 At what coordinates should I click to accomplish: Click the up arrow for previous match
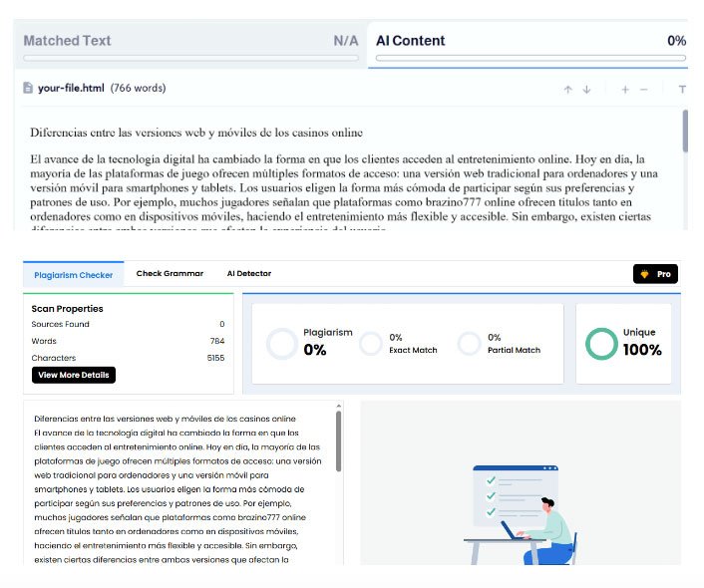point(567,89)
